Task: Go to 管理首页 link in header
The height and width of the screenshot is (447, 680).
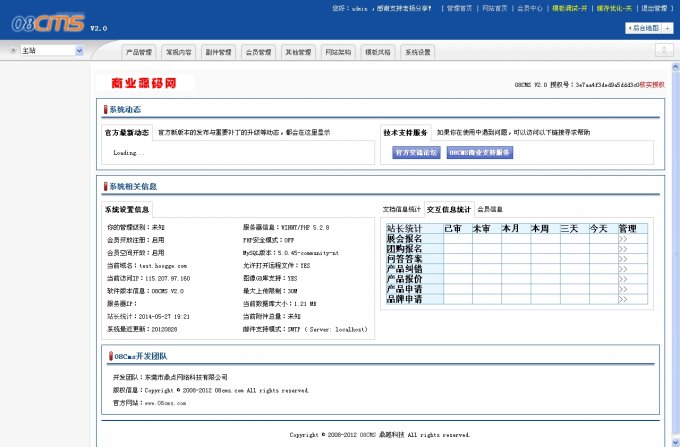Action: (459, 8)
